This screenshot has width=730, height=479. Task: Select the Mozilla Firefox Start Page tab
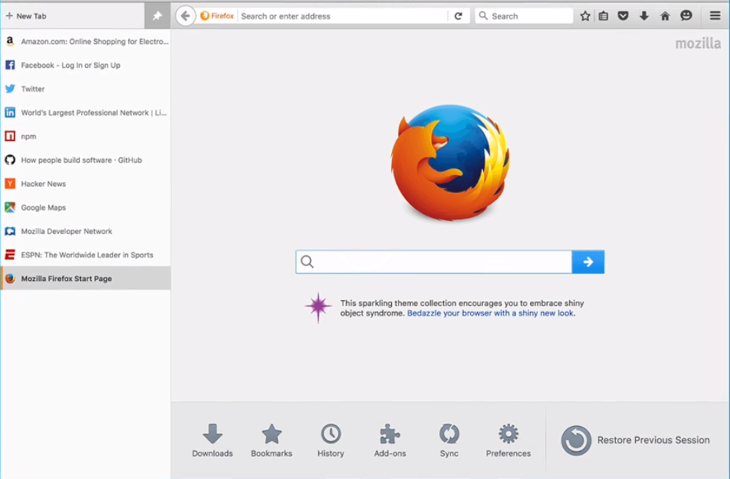pyautogui.click(x=86, y=278)
